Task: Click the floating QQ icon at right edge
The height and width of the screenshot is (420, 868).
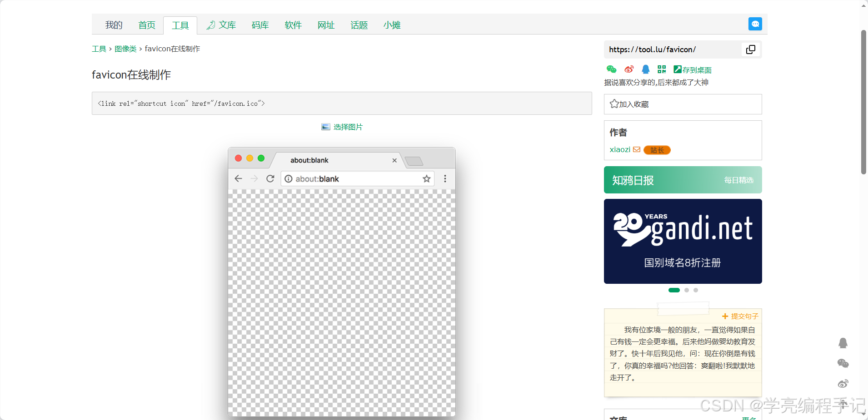Action: pyautogui.click(x=843, y=343)
